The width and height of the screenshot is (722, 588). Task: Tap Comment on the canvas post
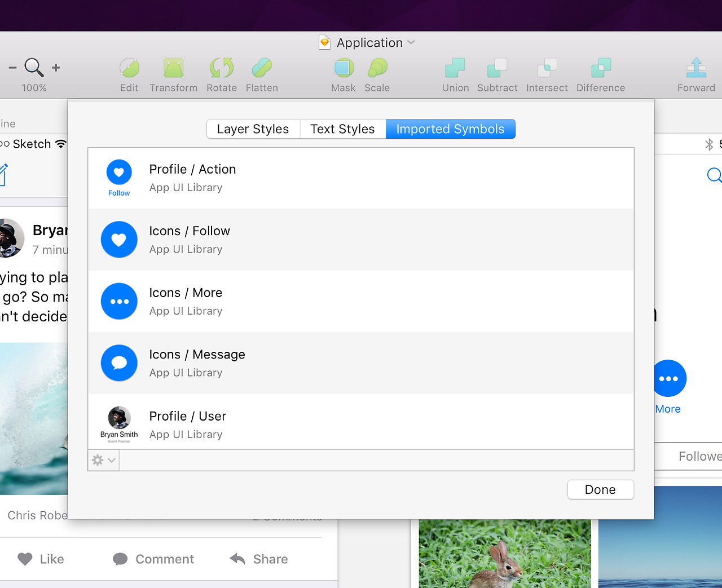pyautogui.click(x=153, y=559)
